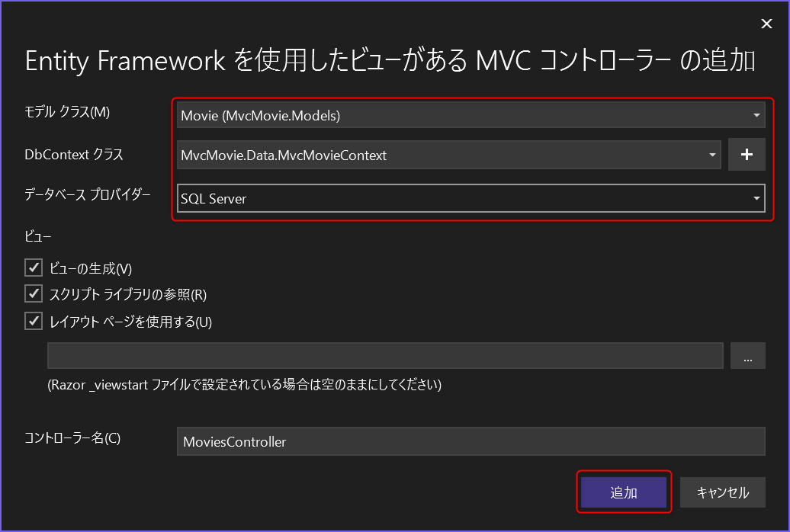Screen dimensions: 790x532
Task: Expand the モデル クラス(M) dropdown arrow
Action: 757,114
